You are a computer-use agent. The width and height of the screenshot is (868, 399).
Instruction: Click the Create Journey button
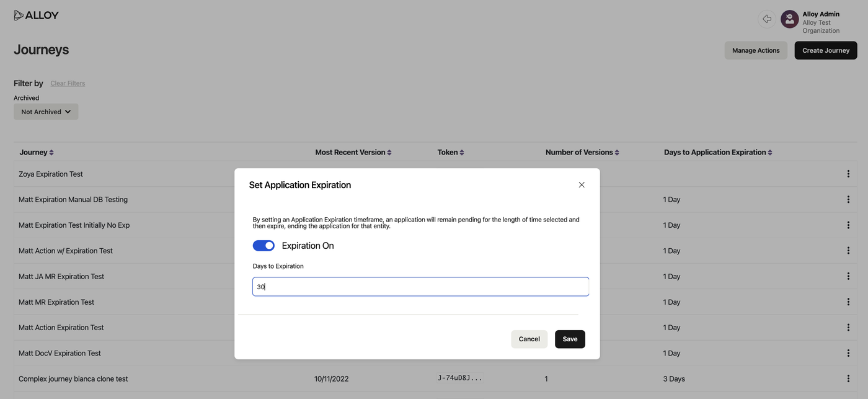(x=825, y=50)
